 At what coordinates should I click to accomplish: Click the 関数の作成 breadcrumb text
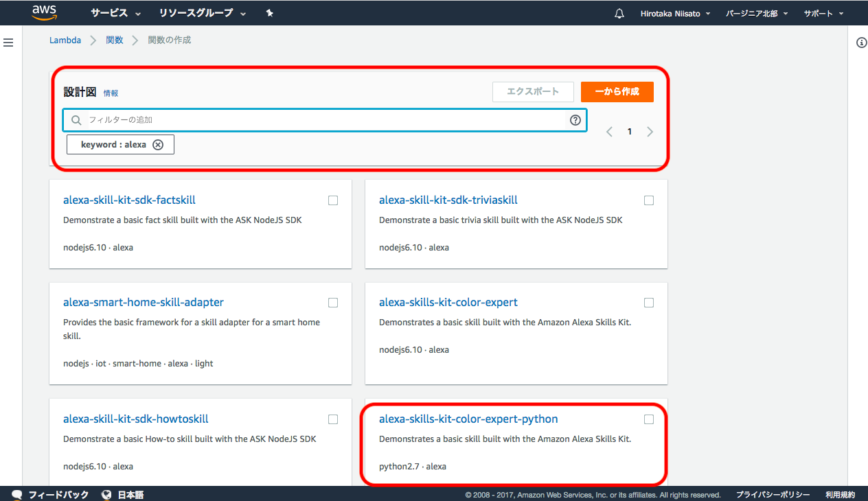click(x=170, y=40)
